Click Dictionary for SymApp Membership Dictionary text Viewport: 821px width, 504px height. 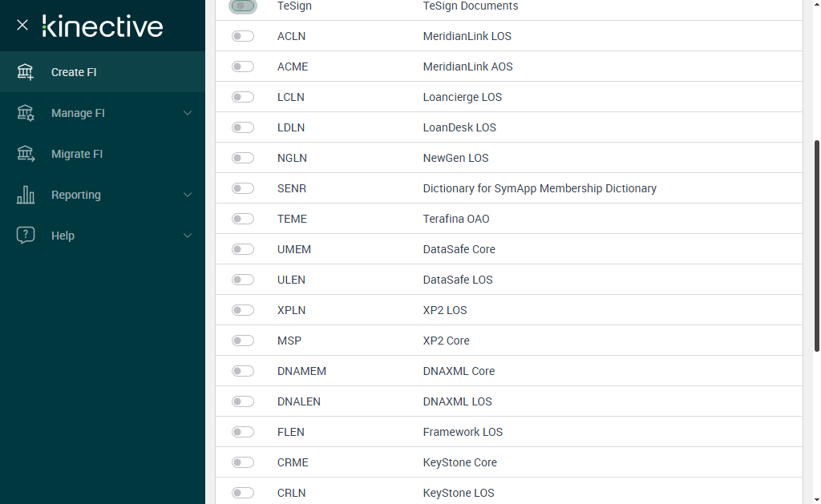click(540, 187)
